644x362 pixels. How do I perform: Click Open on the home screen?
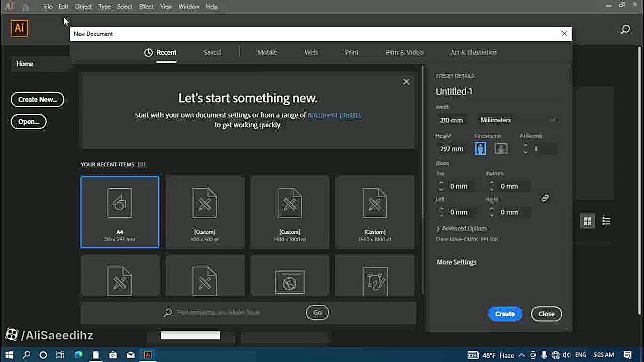pos(29,122)
